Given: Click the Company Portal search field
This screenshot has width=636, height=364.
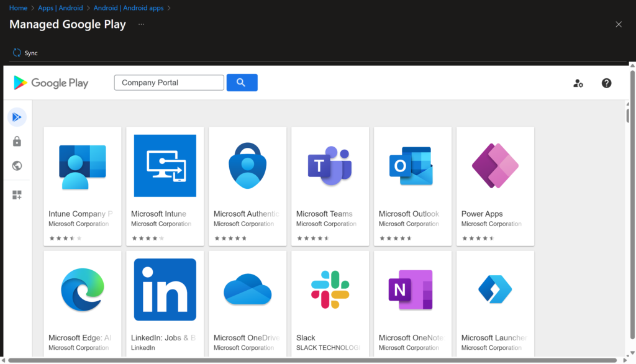Looking at the screenshot, I should point(169,83).
